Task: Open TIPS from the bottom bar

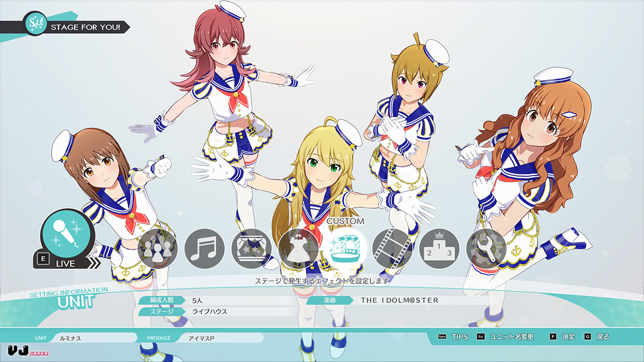Action: pos(459,337)
